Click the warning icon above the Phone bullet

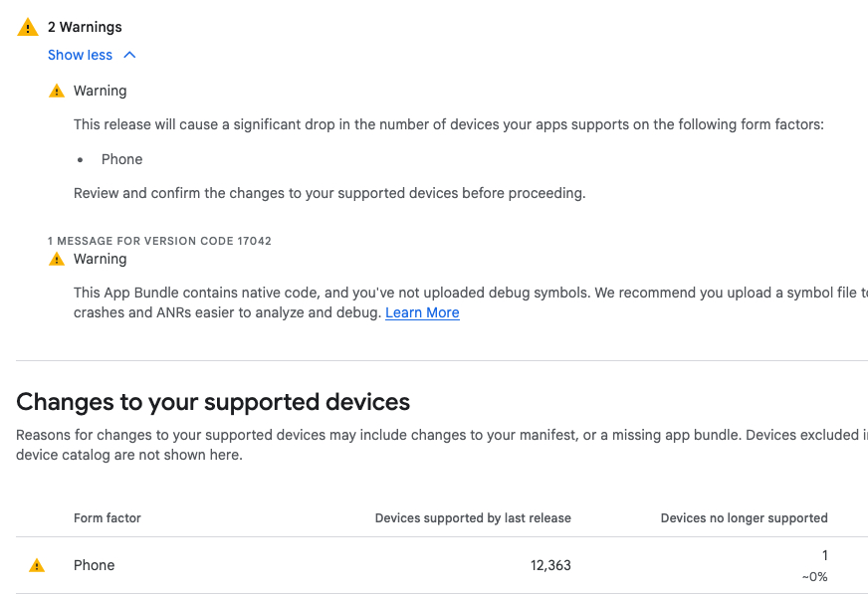tap(57, 91)
